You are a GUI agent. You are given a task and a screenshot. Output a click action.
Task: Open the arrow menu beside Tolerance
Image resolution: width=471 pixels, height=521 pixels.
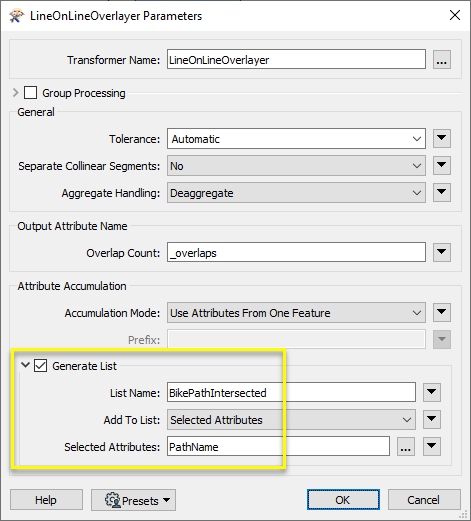tap(442, 138)
